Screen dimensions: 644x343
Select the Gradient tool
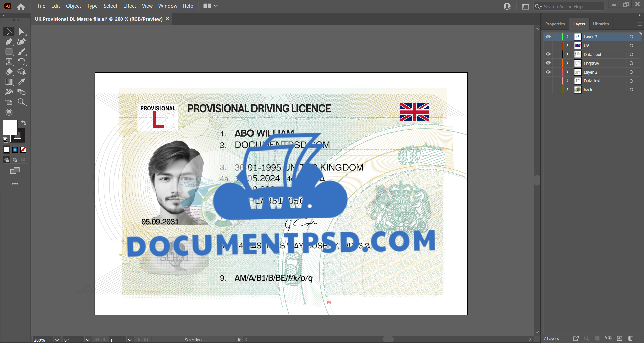[x=9, y=82]
